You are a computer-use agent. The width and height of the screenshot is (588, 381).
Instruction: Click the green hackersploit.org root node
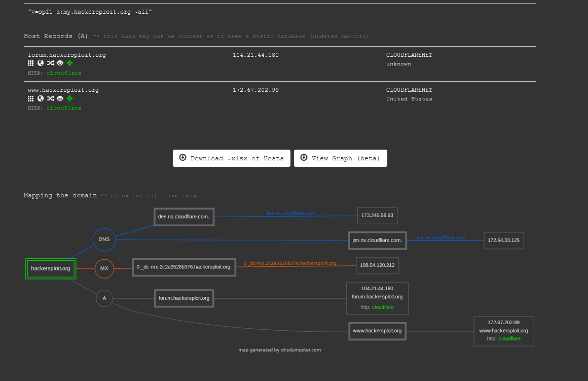(x=51, y=269)
